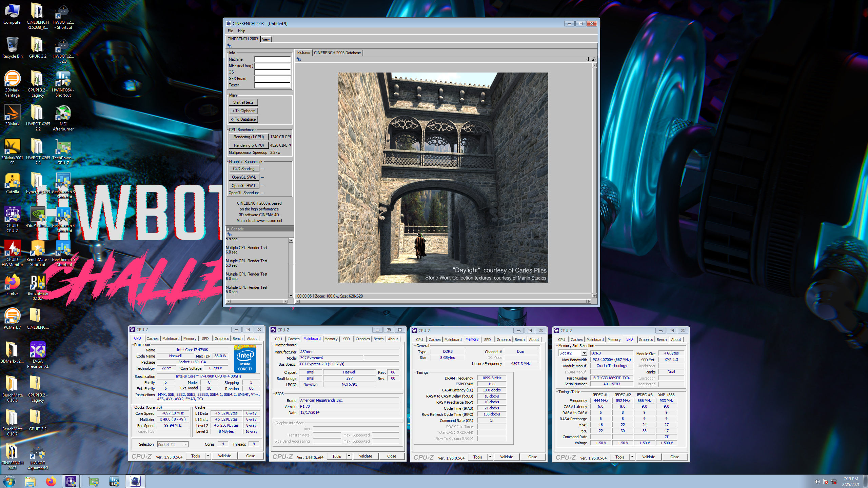Launch Firefox desktop shortcut

pyautogui.click(x=13, y=285)
